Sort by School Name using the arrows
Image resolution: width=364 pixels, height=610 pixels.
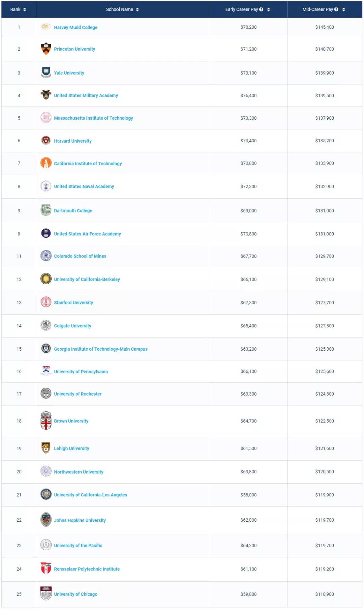(138, 9)
